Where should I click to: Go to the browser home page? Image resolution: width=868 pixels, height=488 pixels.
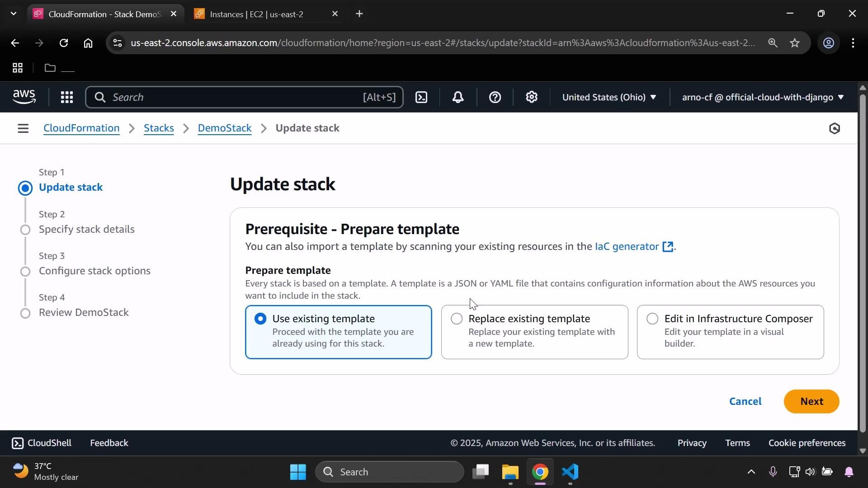88,43
